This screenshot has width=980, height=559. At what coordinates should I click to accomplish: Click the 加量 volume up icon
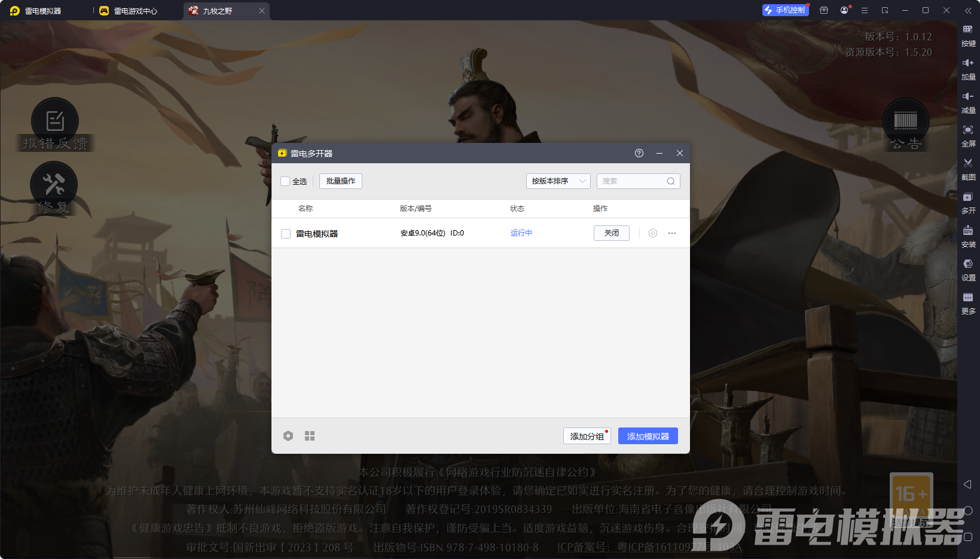967,63
